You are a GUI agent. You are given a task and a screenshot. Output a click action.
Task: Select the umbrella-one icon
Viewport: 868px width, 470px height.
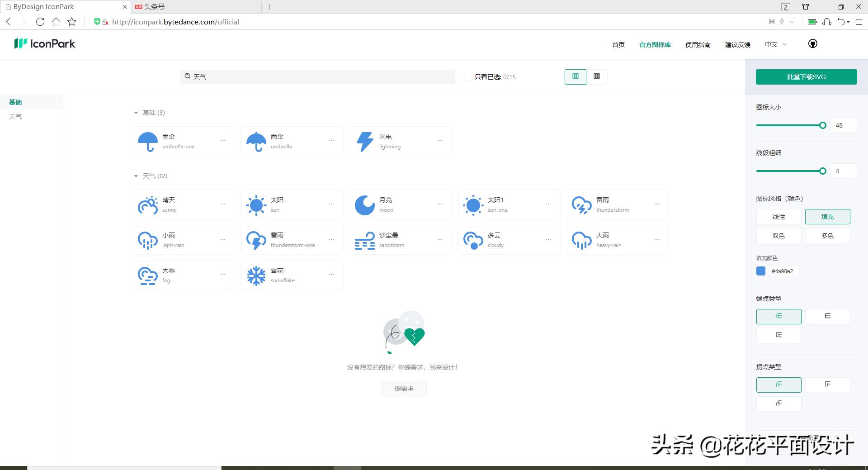[x=147, y=142]
